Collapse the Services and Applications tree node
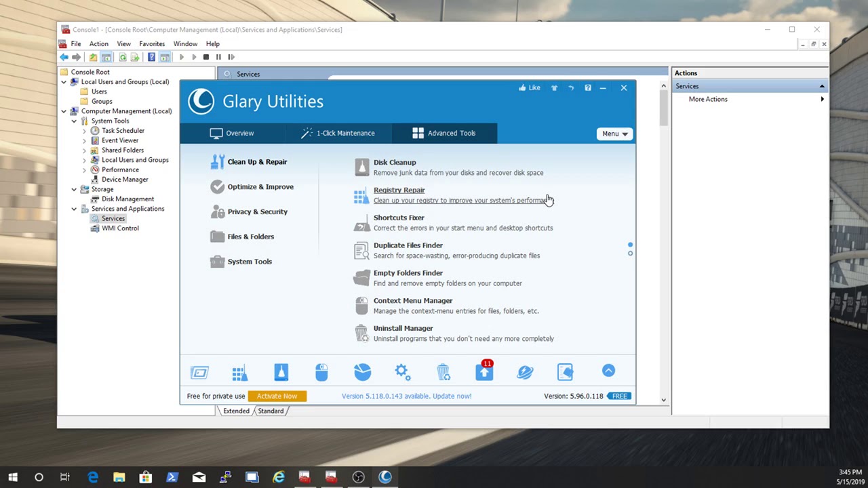Viewport: 868px width, 488px height. coord(74,209)
